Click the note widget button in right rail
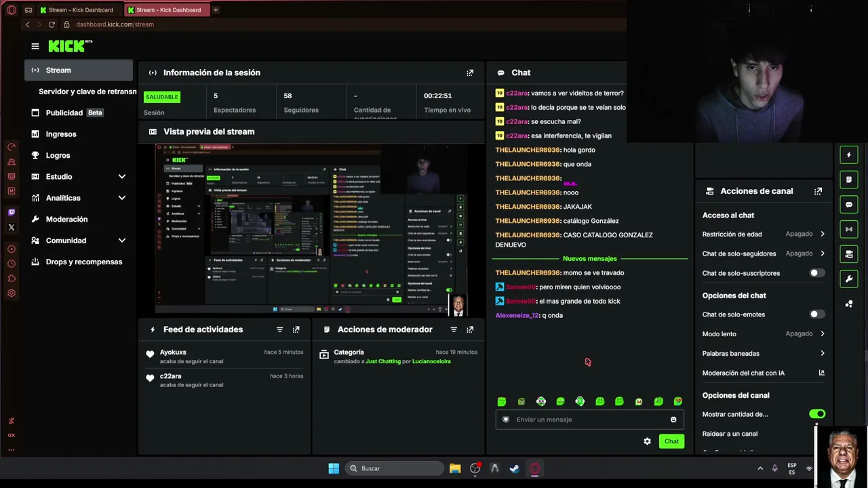Image resolution: width=868 pixels, height=488 pixels. click(x=848, y=180)
